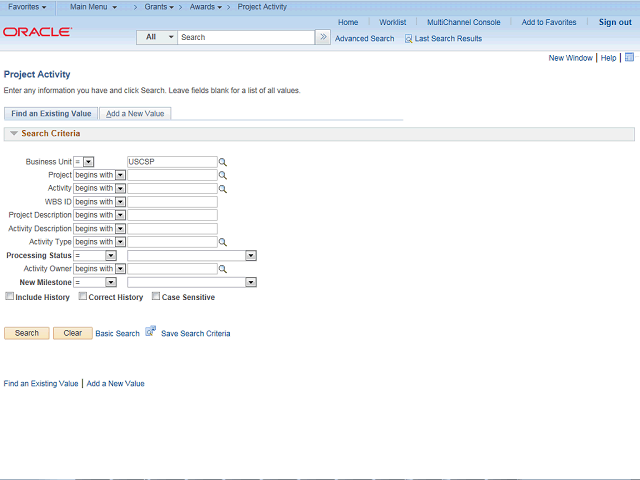Screen dimensions: 640x480
Task: Open the Project operator dropdown
Action: pyautogui.click(x=99, y=175)
